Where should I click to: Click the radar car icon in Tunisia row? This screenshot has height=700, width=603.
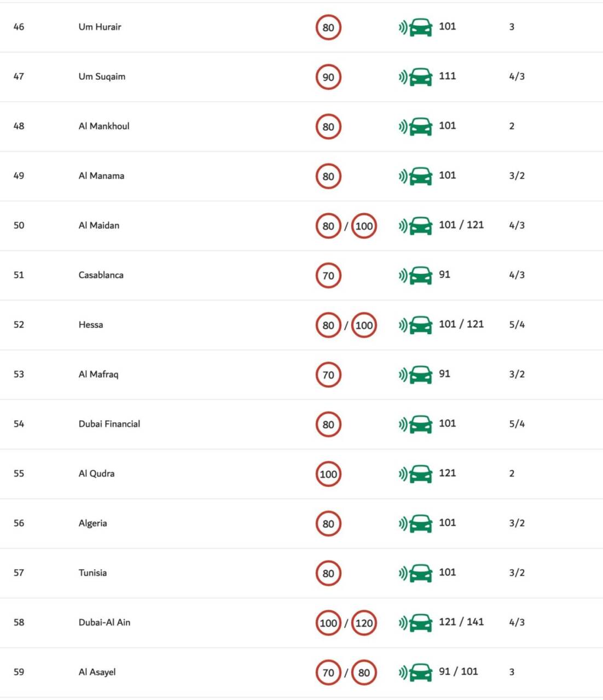415,573
